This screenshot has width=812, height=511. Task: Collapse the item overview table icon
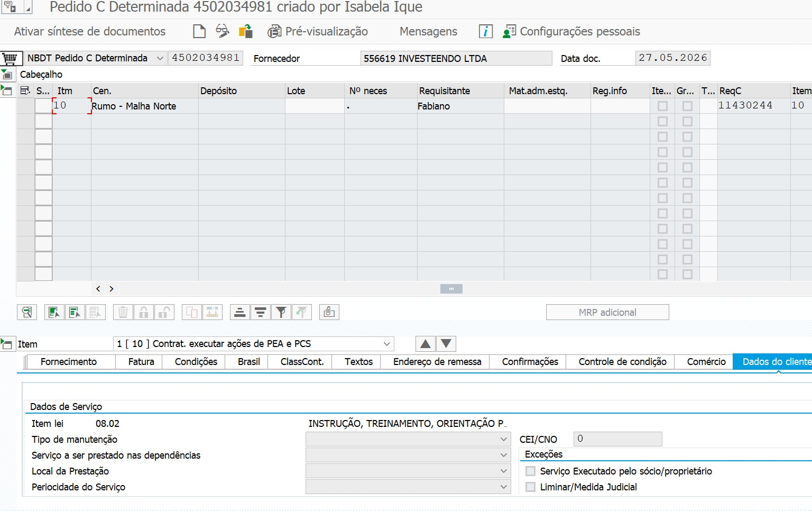(7, 90)
